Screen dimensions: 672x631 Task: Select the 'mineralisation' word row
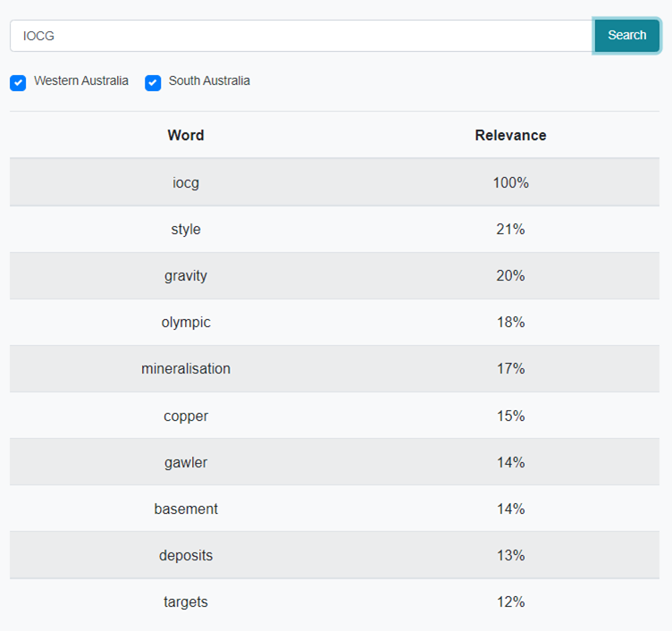coord(186,369)
